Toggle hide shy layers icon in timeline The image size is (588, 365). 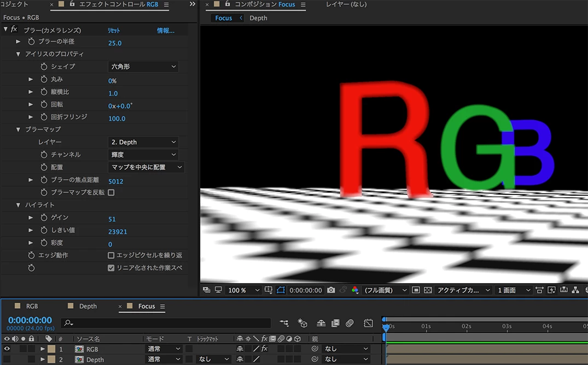tap(321, 323)
